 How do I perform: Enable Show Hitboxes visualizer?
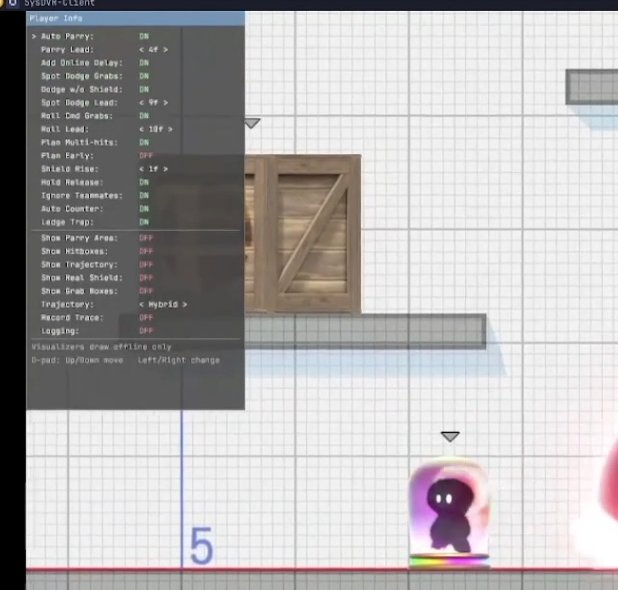[145, 251]
